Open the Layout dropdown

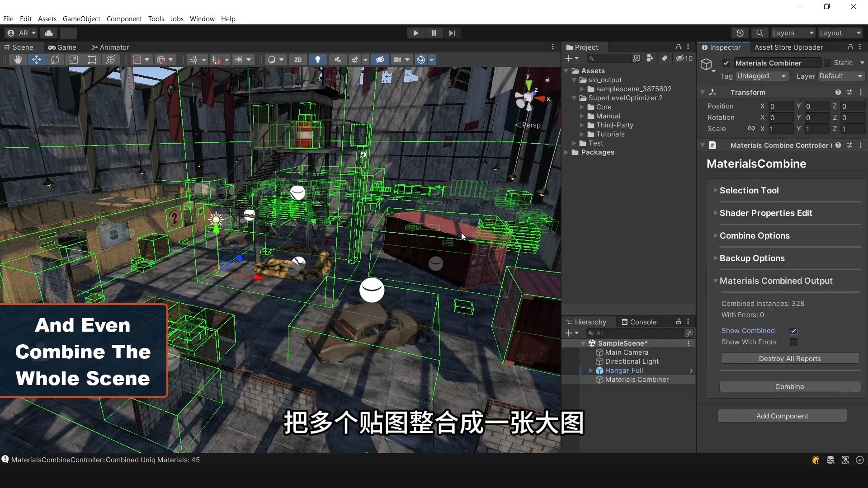click(840, 33)
